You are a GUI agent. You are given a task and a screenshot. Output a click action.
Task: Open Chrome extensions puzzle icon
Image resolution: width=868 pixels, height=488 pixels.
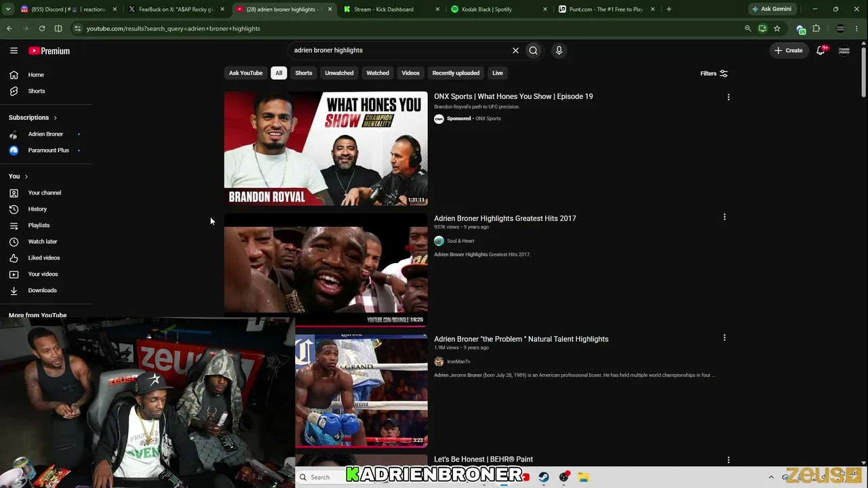[x=816, y=28]
